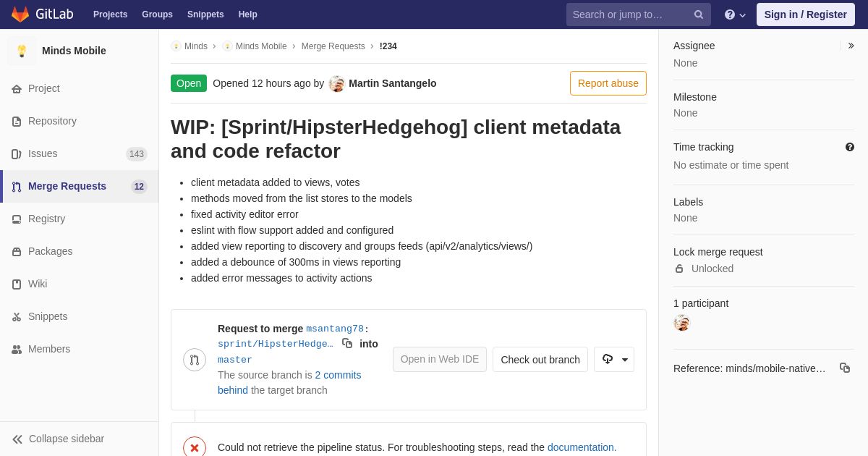Click the Search or jump to field
The image size is (868, 456).
coord(629,14)
